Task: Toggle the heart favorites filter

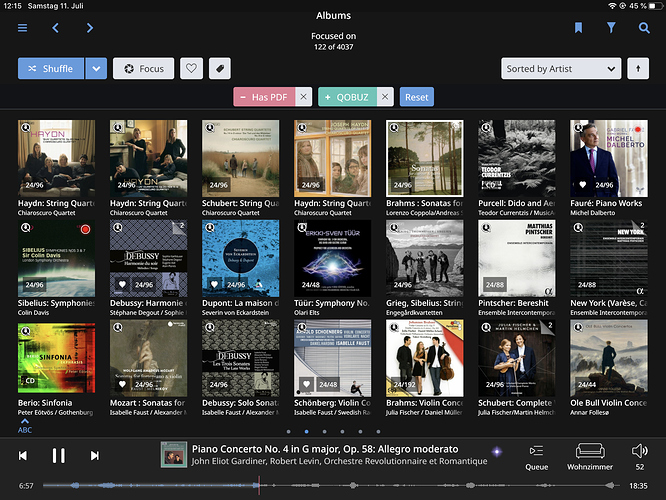Action: point(191,68)
